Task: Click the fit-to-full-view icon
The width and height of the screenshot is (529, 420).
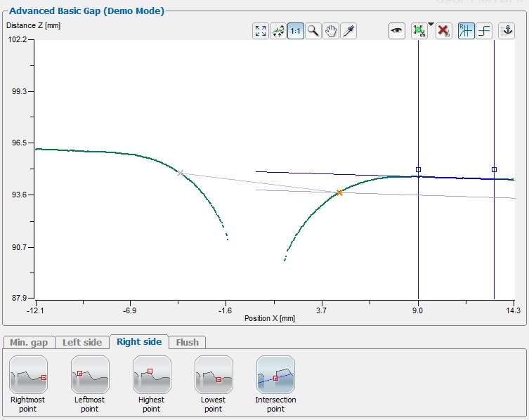Action: tap(261, 31)
